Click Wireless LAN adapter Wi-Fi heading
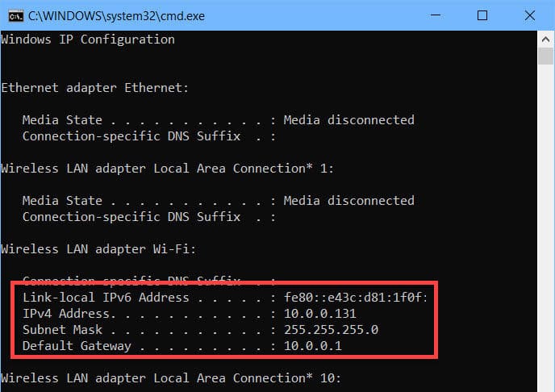Screen dimensions: 555x392 98,249
